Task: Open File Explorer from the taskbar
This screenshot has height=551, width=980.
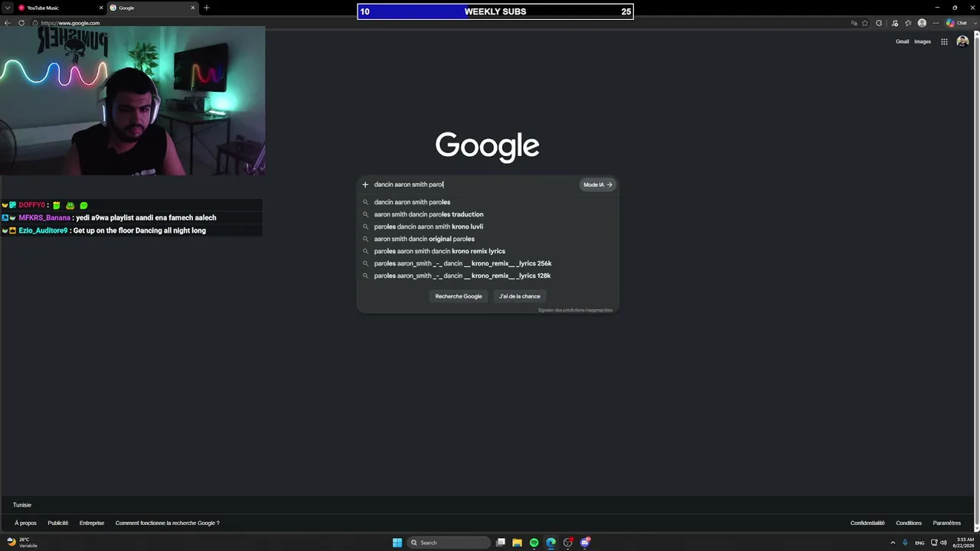Action: (518, 543)
